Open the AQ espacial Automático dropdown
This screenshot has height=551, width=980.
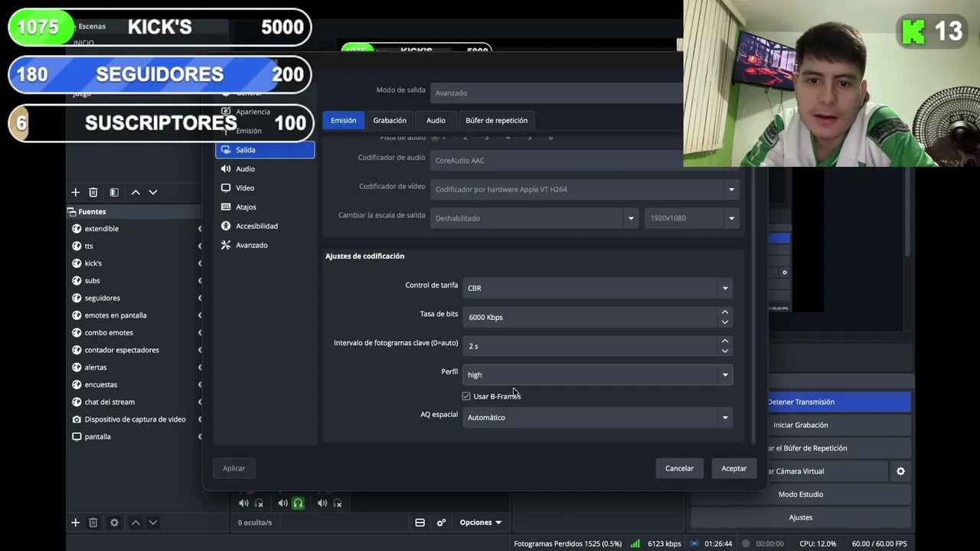point(597,418)
